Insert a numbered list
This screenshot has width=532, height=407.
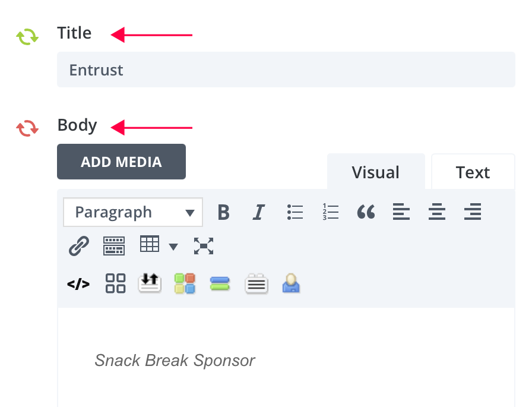[330, 212]
